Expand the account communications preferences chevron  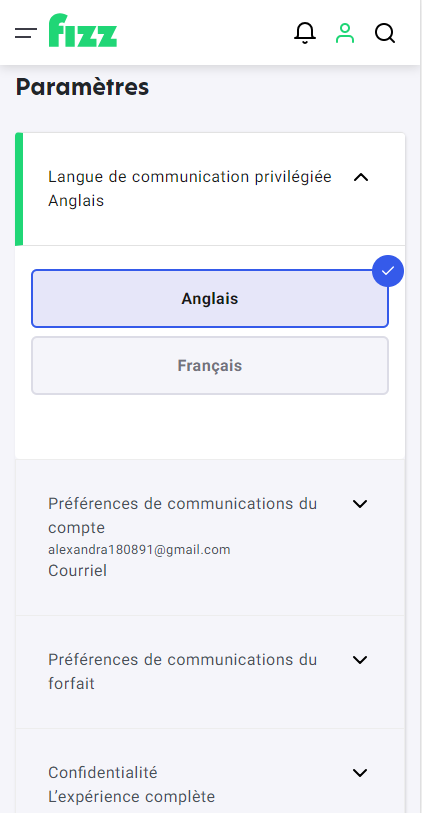tap(360, 504)
